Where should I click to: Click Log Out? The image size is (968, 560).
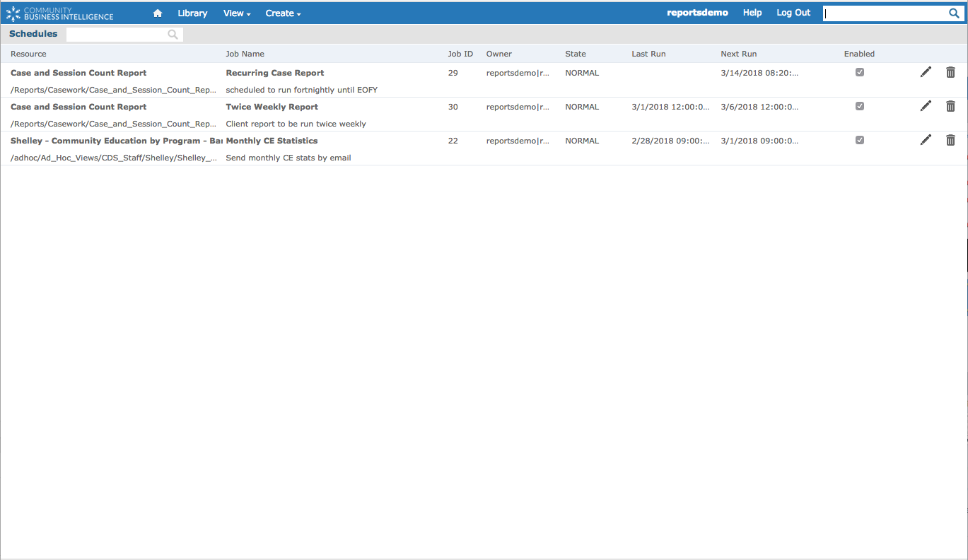(x=793, y=13)
